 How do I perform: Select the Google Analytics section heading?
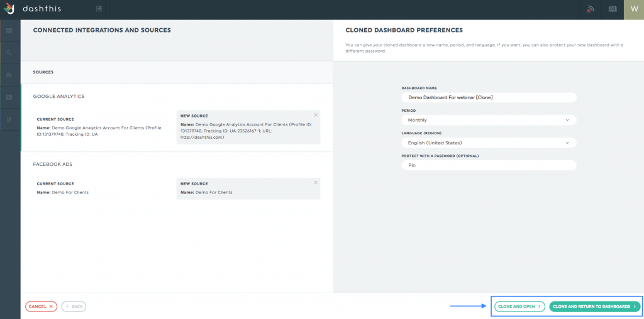[x=58, y=96]
